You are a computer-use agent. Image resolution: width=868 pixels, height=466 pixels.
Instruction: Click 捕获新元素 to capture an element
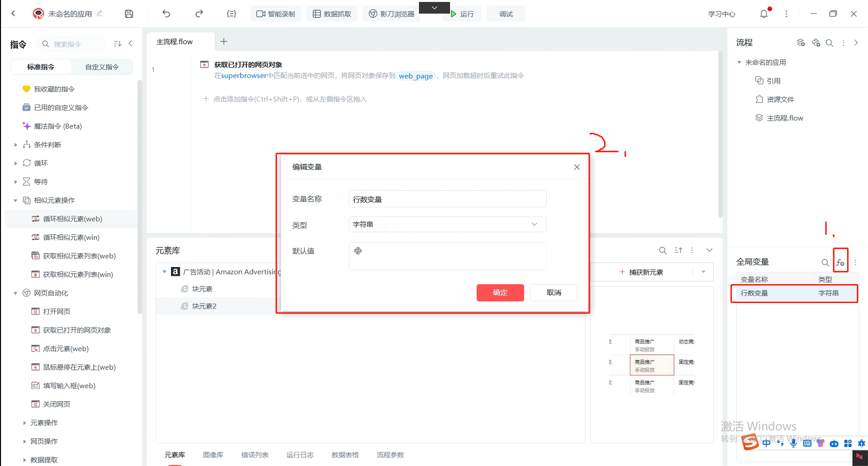click(642, 272)
